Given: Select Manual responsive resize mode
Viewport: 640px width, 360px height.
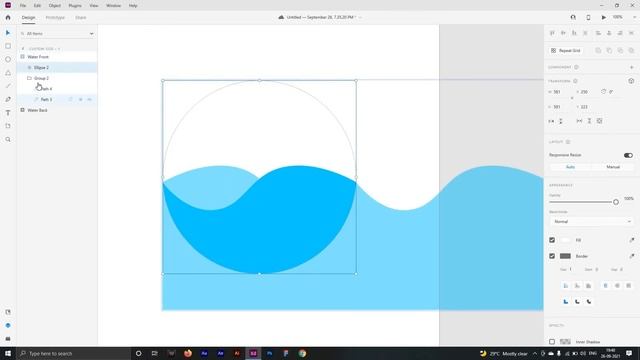Looking at the screenshot, I should pyautogui.click(x=613, y=167).
